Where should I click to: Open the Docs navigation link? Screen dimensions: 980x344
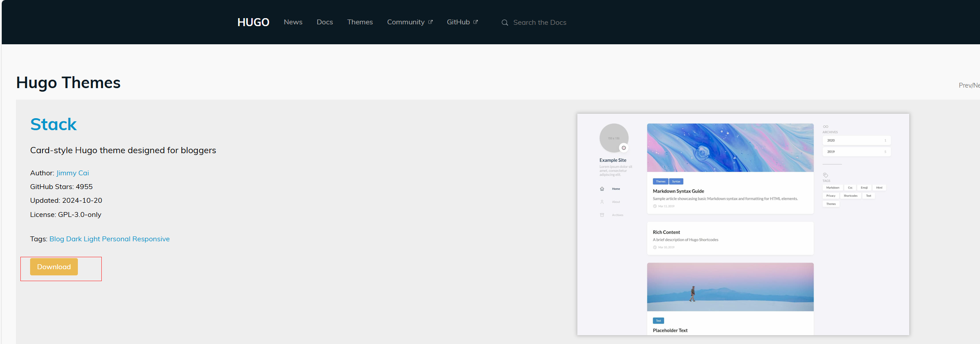coord(325,22)
